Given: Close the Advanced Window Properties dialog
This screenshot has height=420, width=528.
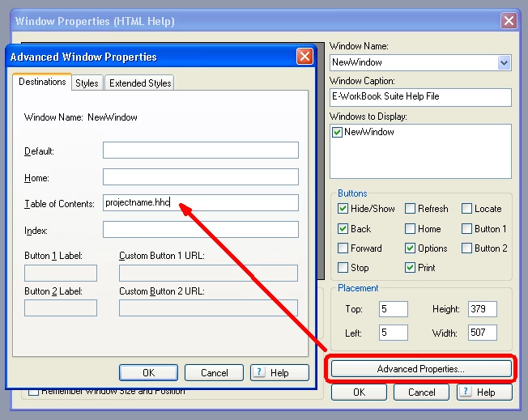Looking at the screenshot, I should click(304, 56).
